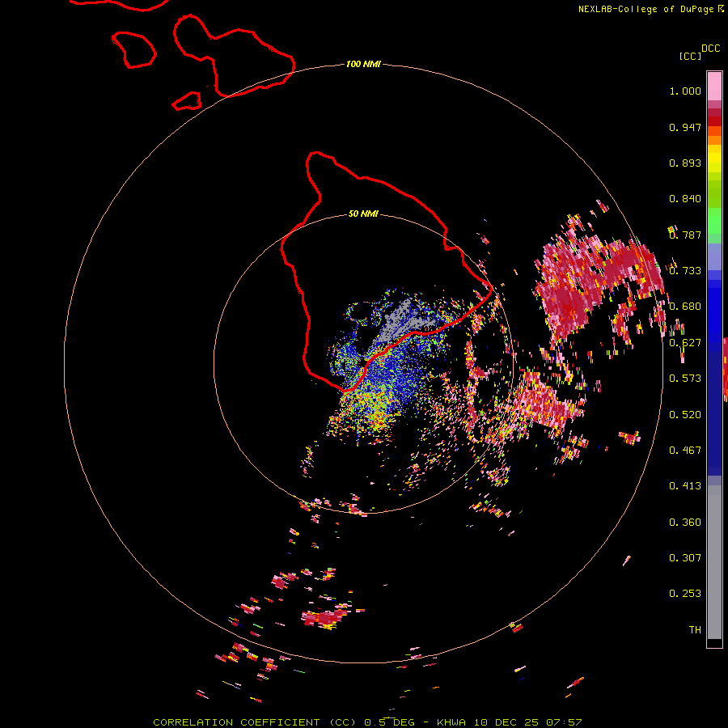Click the Lanai island outline
This screenshot has width=728, height=728.
133,49
